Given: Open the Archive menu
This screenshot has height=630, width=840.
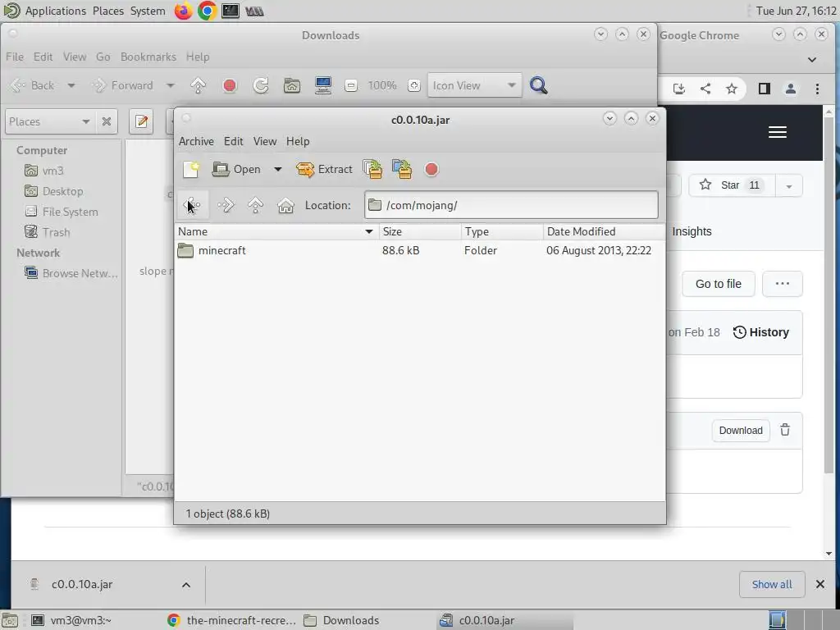Looking at the screenshot, I should click(196, 141).
